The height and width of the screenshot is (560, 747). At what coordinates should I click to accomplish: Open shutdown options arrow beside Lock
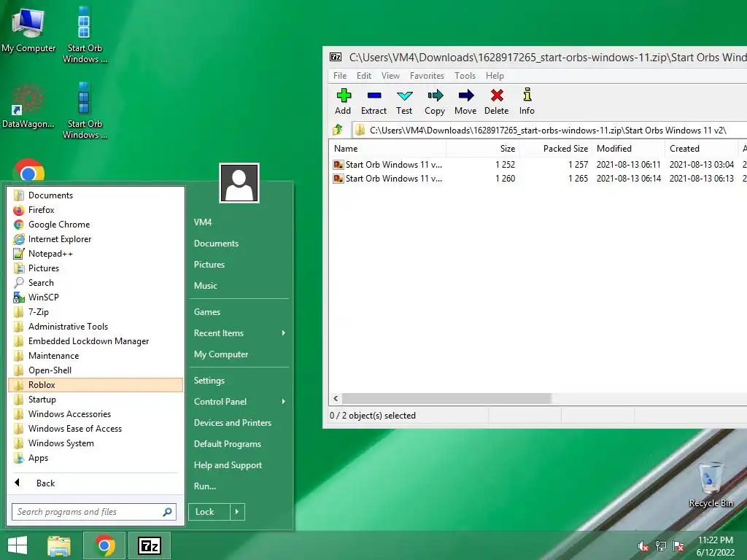pos(237,512)
